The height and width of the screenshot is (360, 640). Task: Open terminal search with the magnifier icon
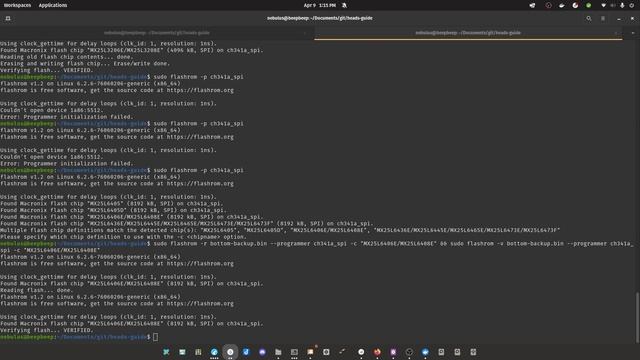(589, 18)
